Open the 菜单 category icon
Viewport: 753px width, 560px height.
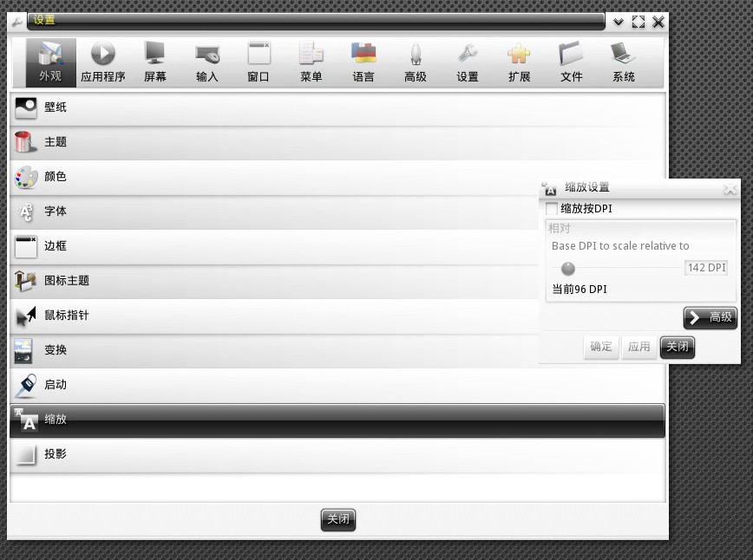coord(311,62)
